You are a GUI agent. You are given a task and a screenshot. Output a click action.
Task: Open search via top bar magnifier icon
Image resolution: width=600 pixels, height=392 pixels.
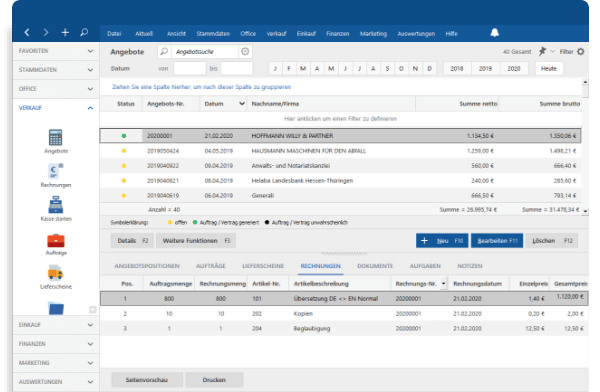point(84,33)
